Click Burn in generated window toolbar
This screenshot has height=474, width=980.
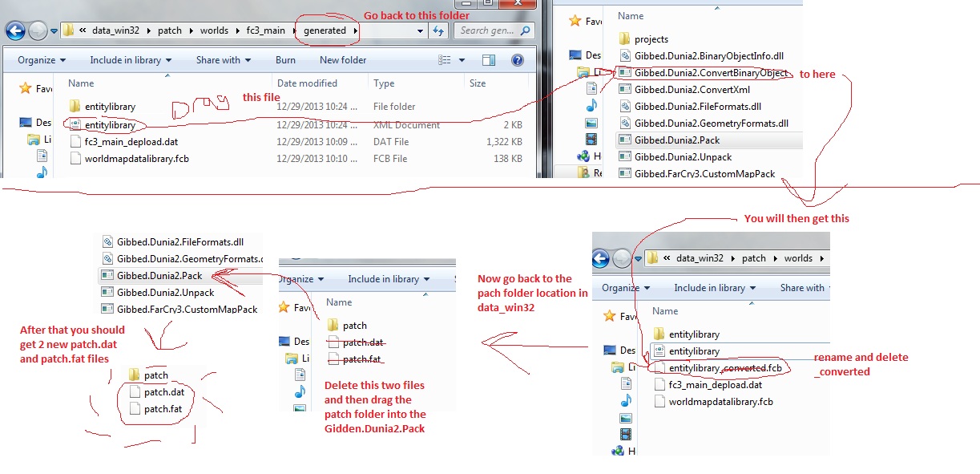[x=286, y=60]
